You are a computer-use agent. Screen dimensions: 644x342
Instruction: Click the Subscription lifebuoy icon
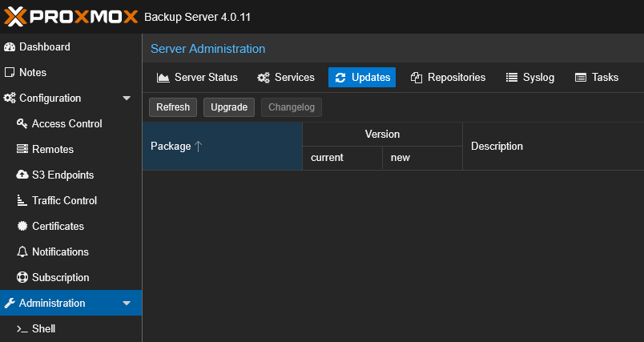coord(23,278)
